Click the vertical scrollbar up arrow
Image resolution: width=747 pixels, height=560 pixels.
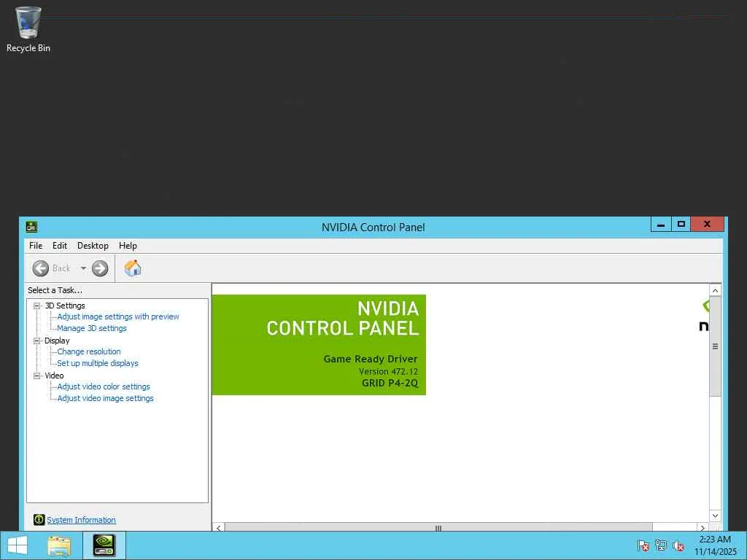715,290
